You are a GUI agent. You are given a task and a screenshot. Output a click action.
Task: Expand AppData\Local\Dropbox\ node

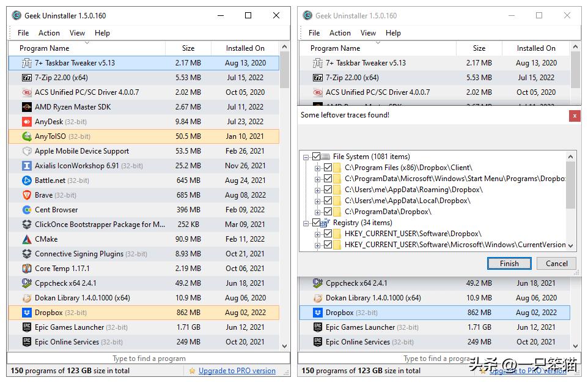[x=318, y=201]
